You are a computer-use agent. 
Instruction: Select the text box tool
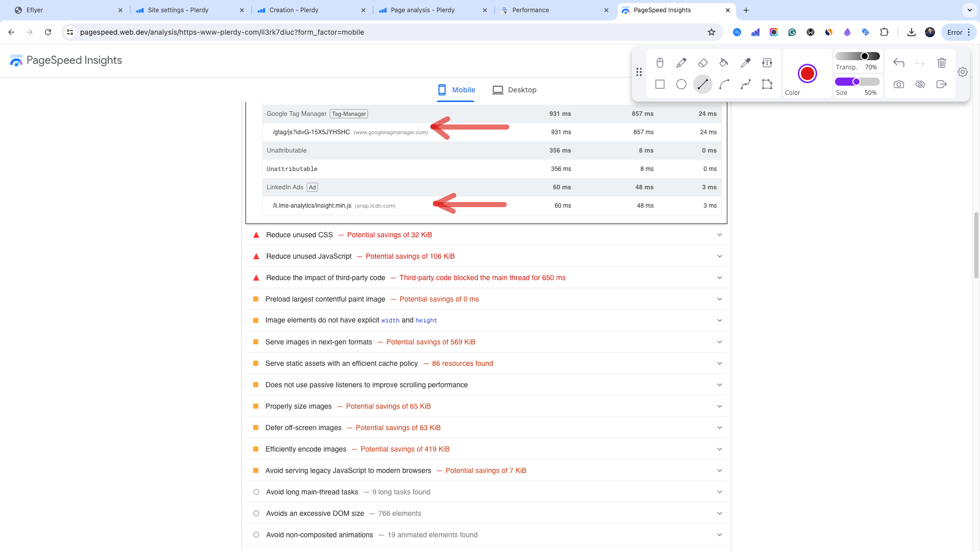[767, 63]
